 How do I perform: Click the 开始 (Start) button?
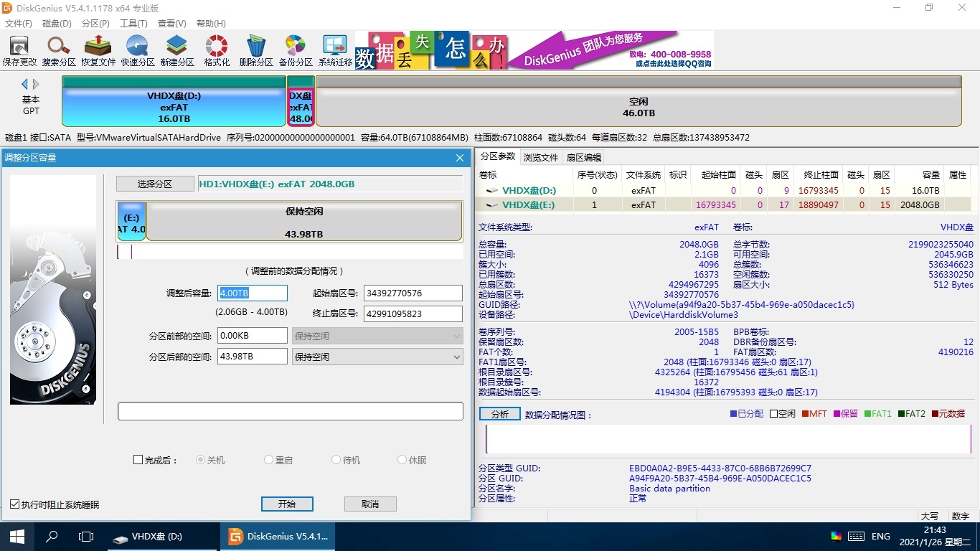(287, 504)
